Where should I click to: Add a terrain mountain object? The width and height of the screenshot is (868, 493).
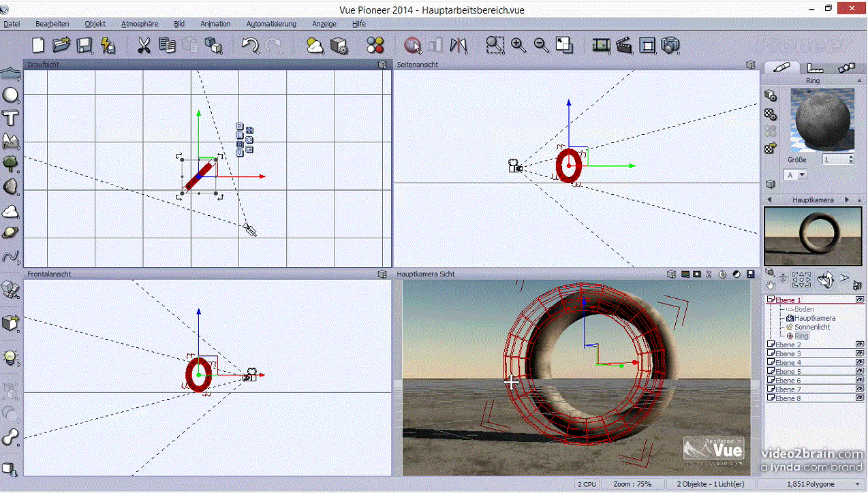click(10, 141)
